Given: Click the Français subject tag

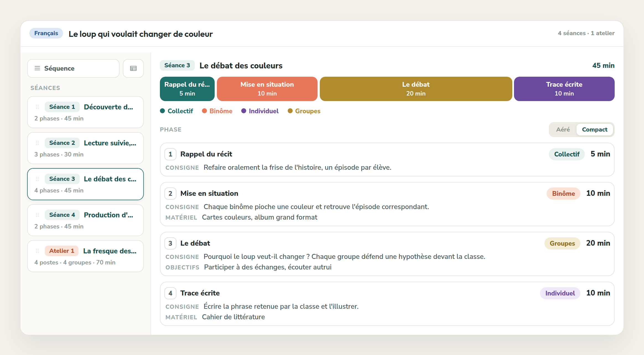Looking at the screenshot, I should [46, 33].
